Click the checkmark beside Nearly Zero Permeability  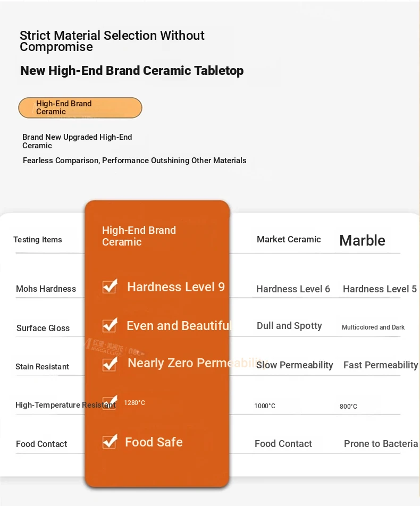tap(110, 364)
